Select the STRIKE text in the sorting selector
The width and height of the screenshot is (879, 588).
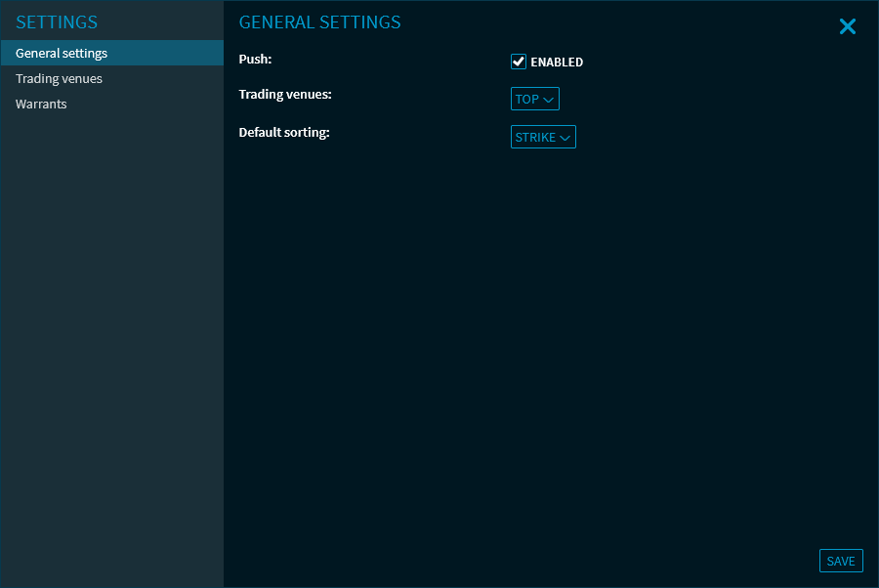[535, 138]
